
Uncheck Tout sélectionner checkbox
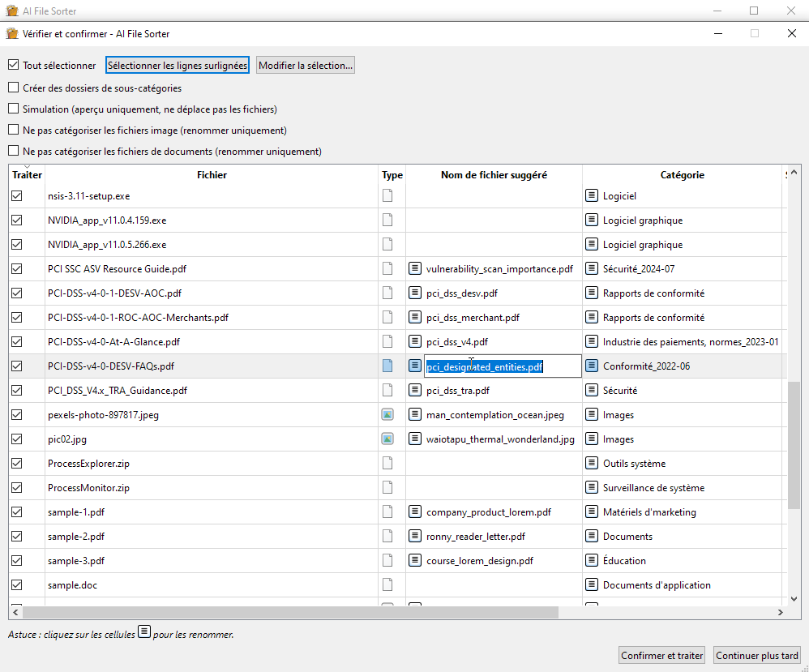click(x=14, y=66)
